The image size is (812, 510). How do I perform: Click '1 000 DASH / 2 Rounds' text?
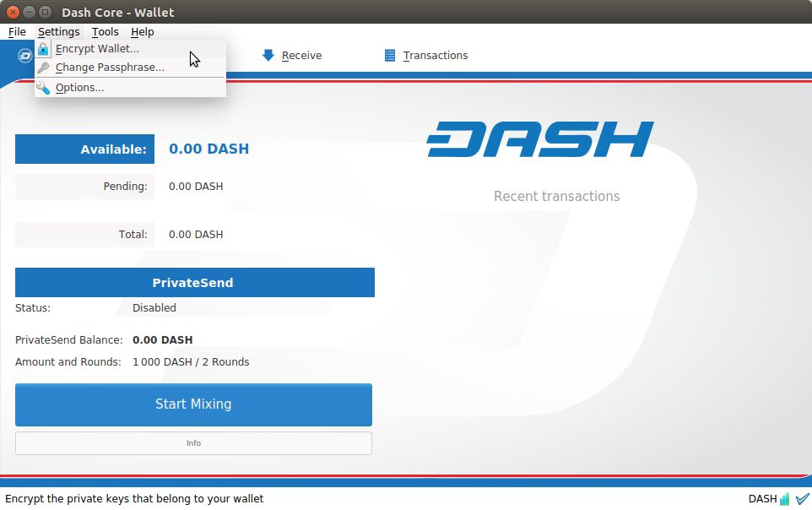pyautogui.click(x=191, y=362)
